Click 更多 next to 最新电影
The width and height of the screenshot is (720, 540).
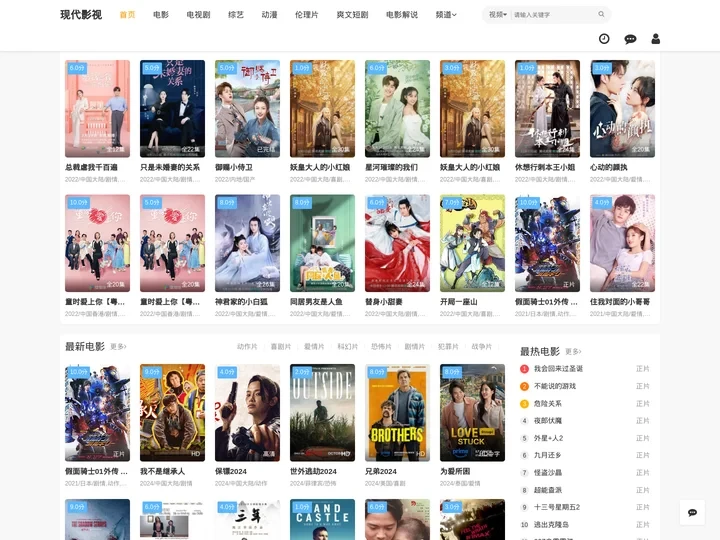click(x=118, y=347)
